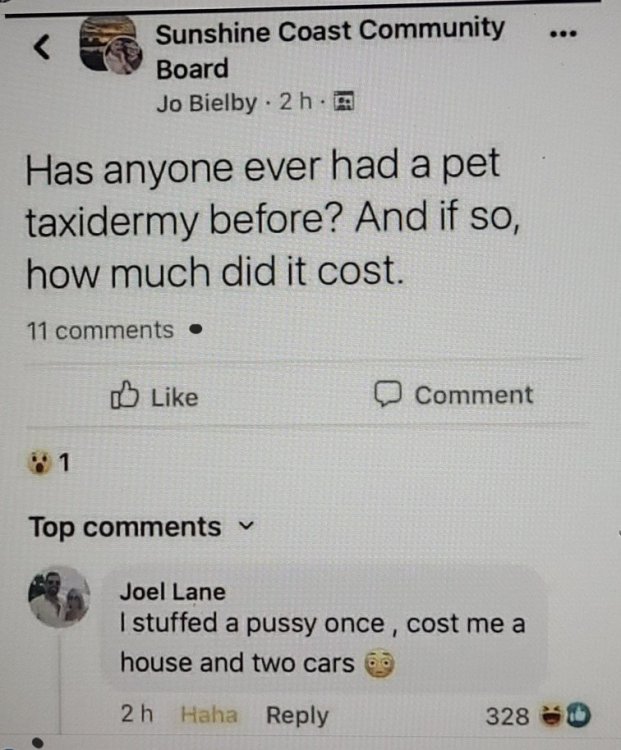Tap the speech bubble Comment icon
621x750 pixels.
coord(387,394)
